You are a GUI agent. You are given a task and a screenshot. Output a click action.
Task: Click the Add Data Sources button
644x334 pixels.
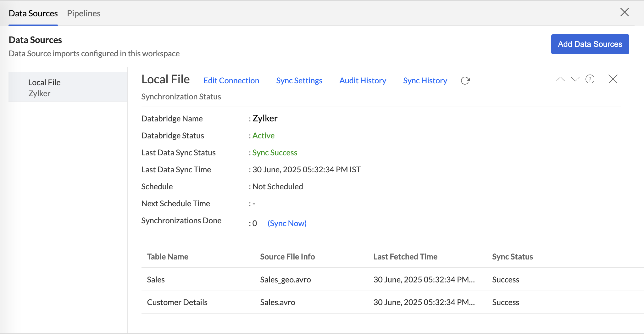[590, 44]
